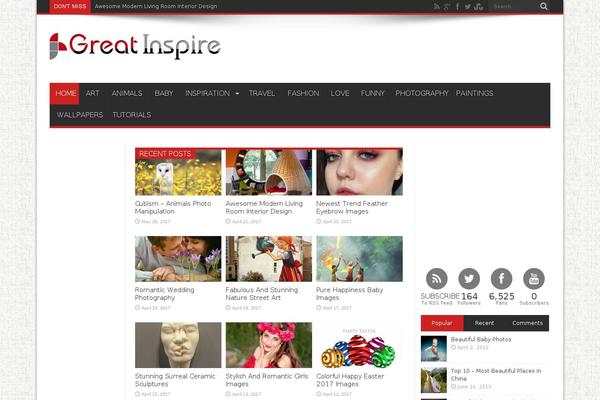This screenshot has height=400, width=600.
Task: Click the couple smelling flowers thumbnail
Action: 178,259
